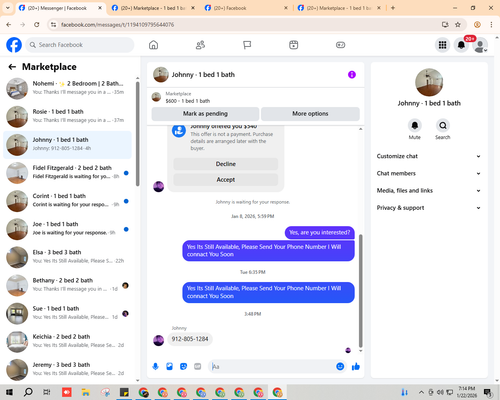
Task: Open the notifications bell icon
Action: click(461, 45)
